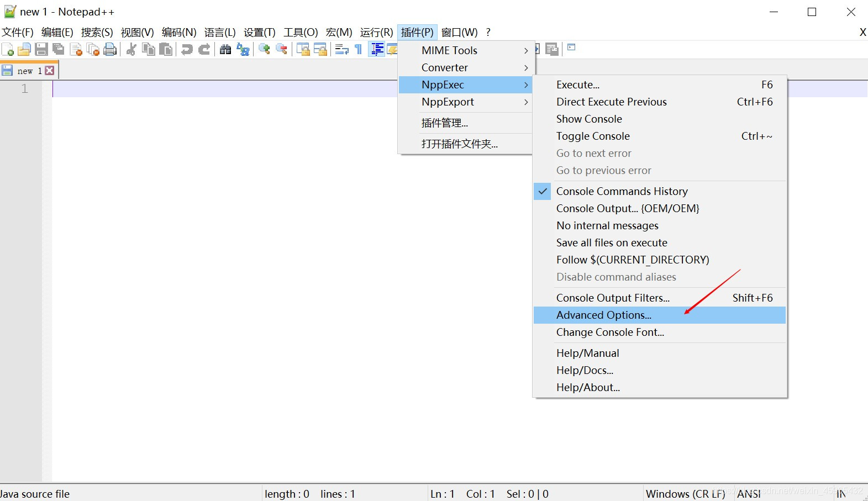The height and width of the screenshot is (501, 868).
Task: Open Console Output... {OEM/OEM} setting
Action: (660, 208)
